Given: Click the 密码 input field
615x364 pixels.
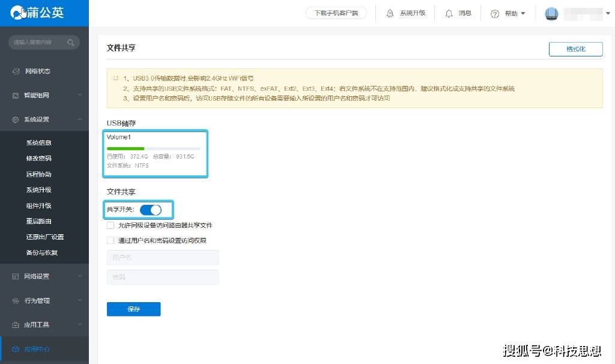Looking at the screenshot, I should (162, 278).
